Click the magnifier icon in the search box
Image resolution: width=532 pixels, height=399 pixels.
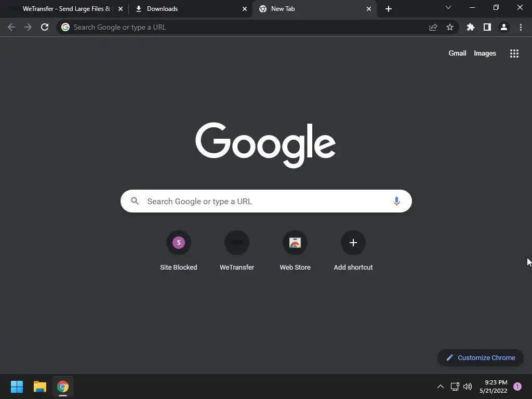point(135,201)
